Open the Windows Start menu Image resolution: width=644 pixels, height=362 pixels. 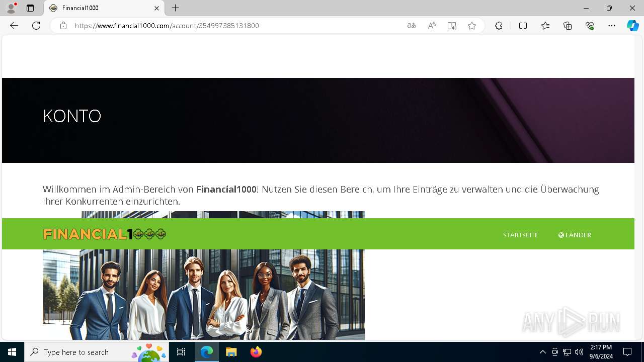(12, 352)
